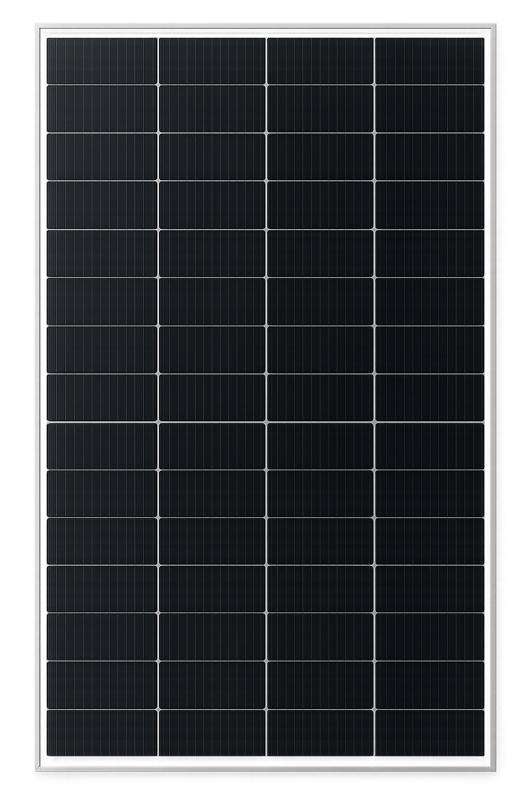Select third row cell in second column
This screenshot has height=798, width=532.
[x=212, y=157]
